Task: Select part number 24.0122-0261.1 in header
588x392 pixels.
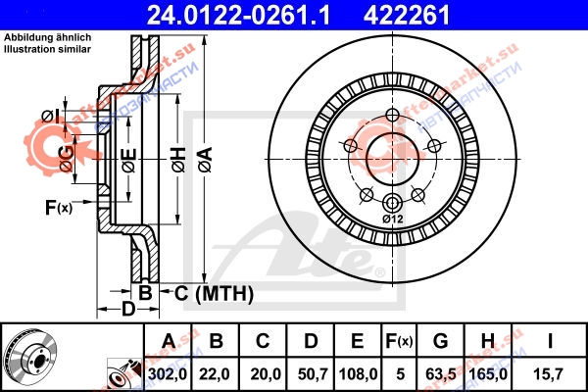Action: pyautogui.click(x=238, y=16)
